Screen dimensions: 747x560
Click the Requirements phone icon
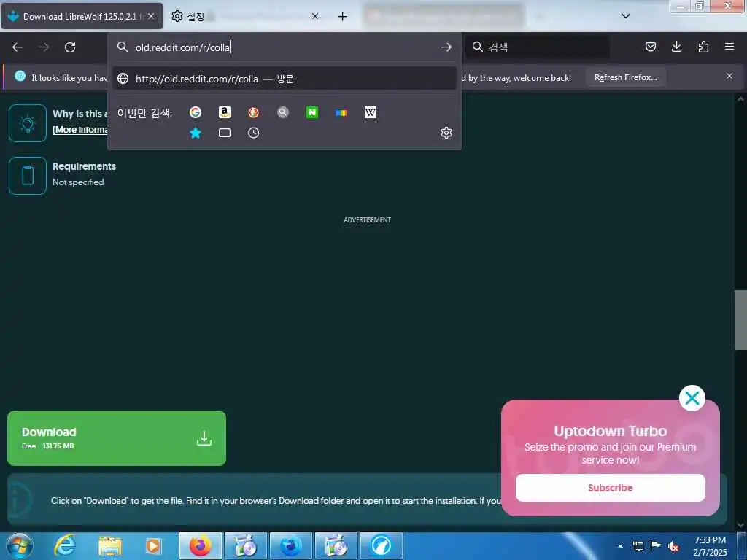[28, 176]
